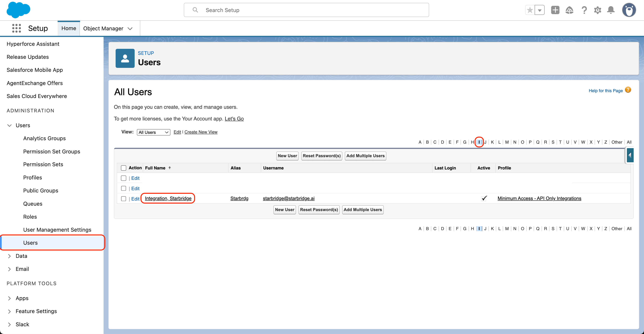644x334 pixels.
Task: Open Permission Sets in sidebar
Action: tap(43, 164)
